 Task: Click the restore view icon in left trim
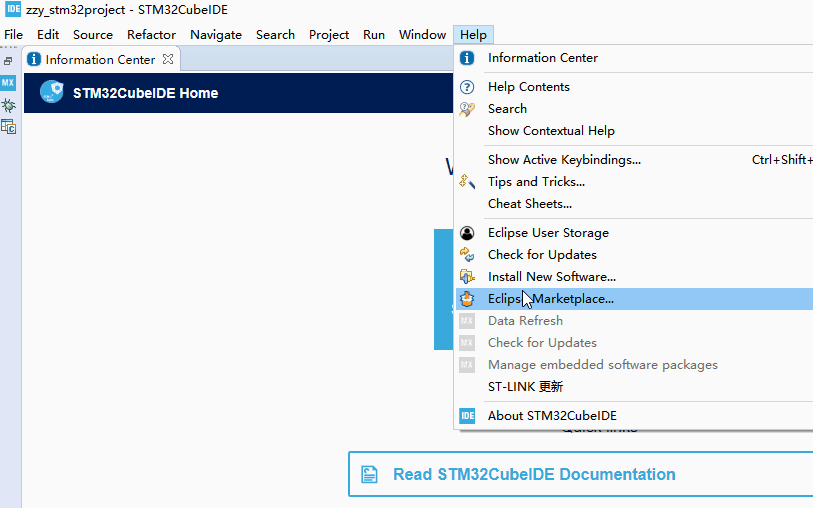[x=8, y=61]
